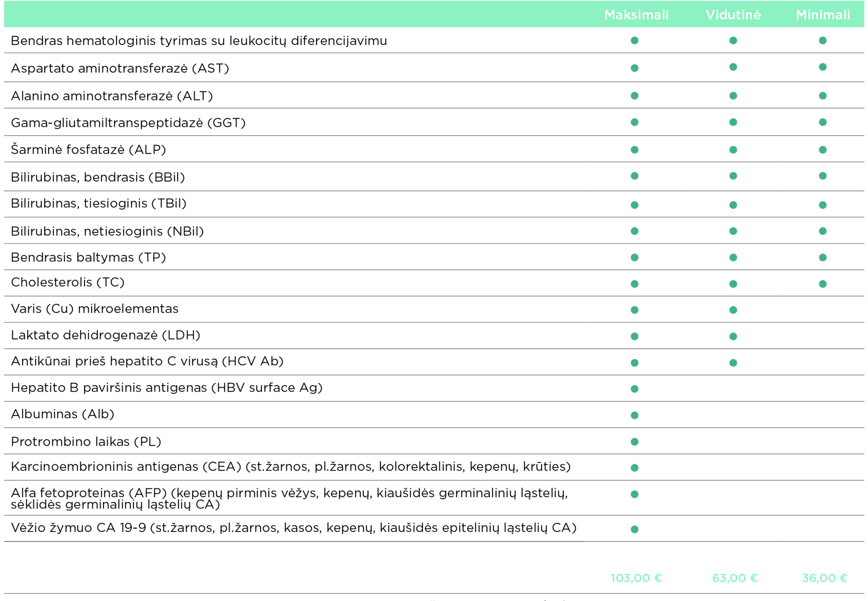Click Šarminė fosfatazė (ALP) label

click(x=88, y=149)
